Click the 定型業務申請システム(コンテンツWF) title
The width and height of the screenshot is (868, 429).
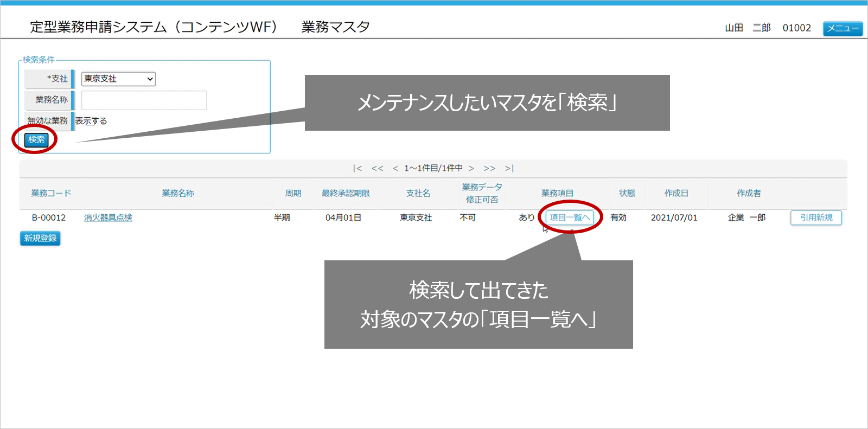pos(154,27)
